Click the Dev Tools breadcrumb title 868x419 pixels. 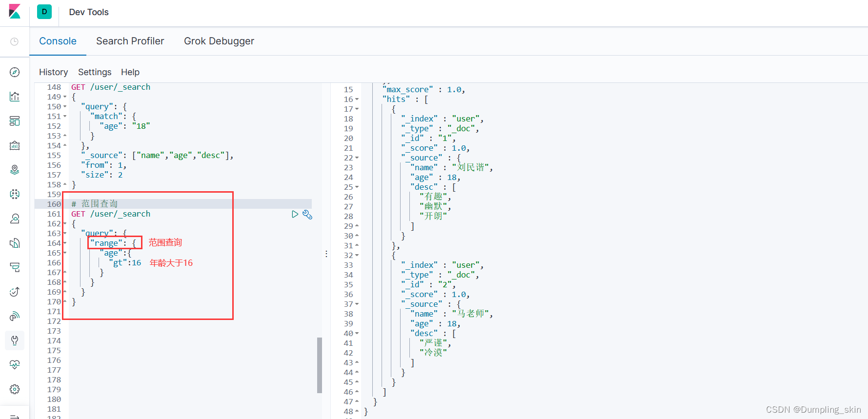[x=89, y=12]
